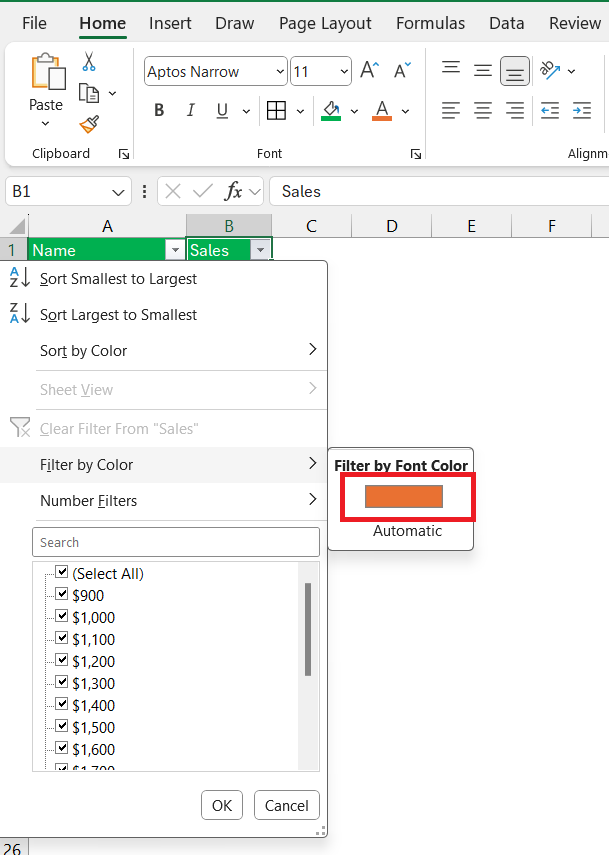This screenshot has width=609, height=855.
Task: Select the Format Painter brush icon
Action: (x=89, y=124)
